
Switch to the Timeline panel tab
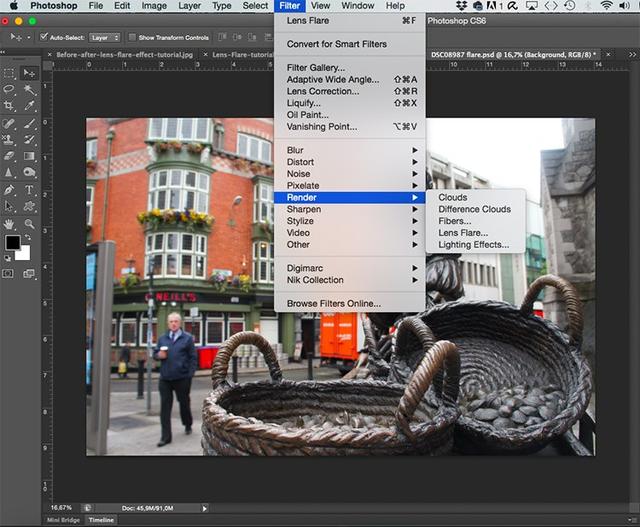tap(101, 520)
